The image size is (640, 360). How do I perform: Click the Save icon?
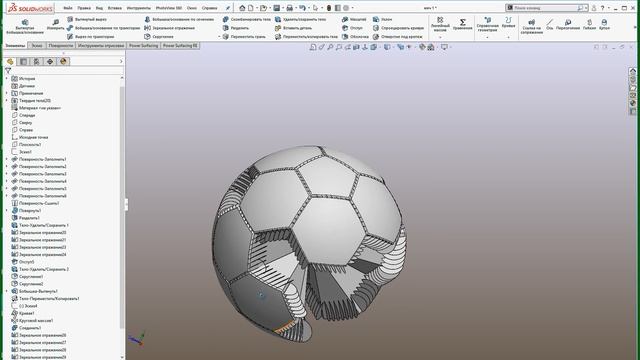click(x=276, y=8)
